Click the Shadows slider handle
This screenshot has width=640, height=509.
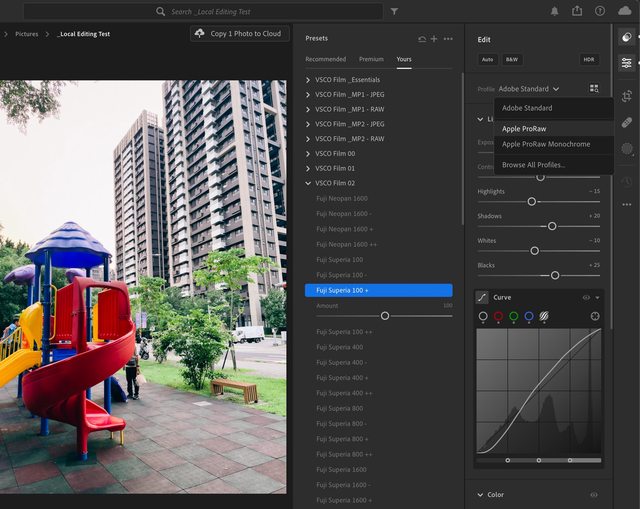(552, 226)
